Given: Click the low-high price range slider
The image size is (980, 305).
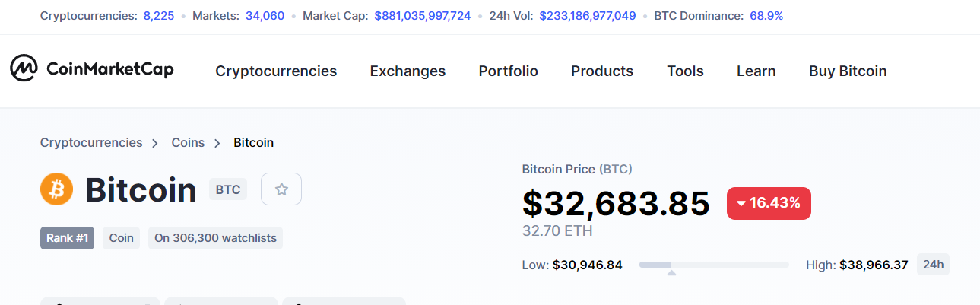Looking at the screenshot, I should (x=714, y=265).
